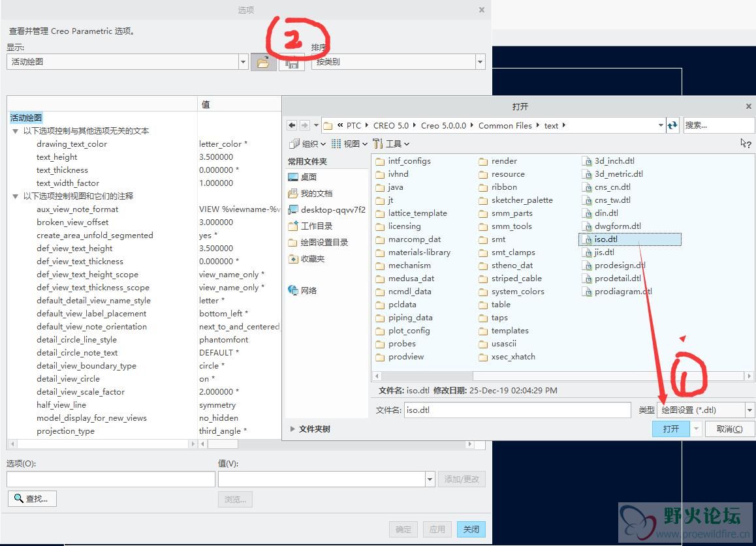Select desktop-qqvv7f2 computer location
Screen dimensions: 756x546
pyautogui.click(x=326, y=209)
